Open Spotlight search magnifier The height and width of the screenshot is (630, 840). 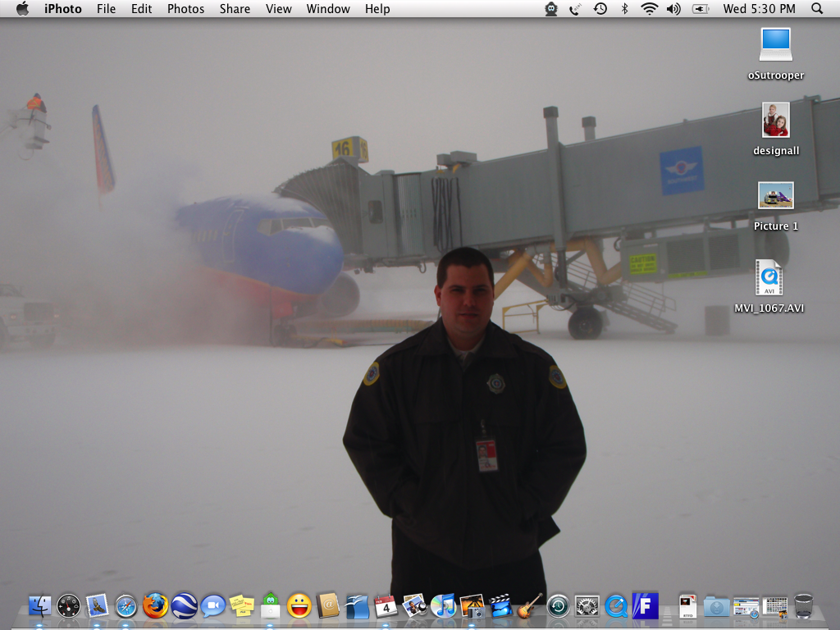tap(817, 8)
